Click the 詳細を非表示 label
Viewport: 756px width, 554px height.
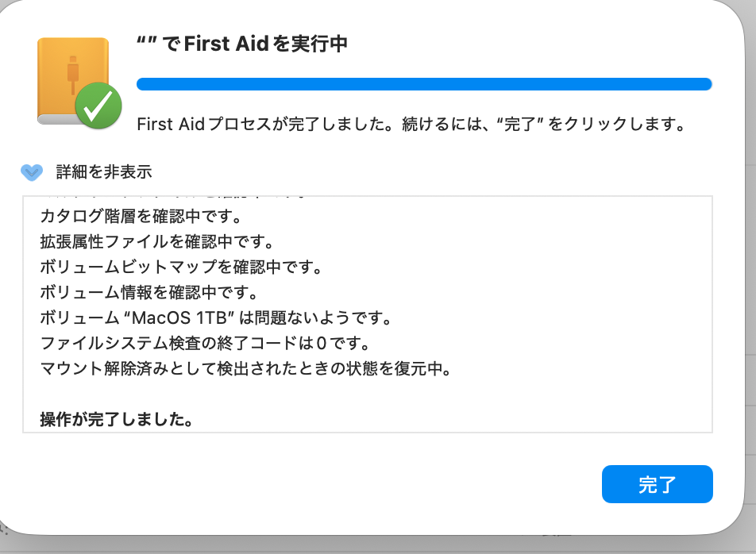(x=103, y=171)
